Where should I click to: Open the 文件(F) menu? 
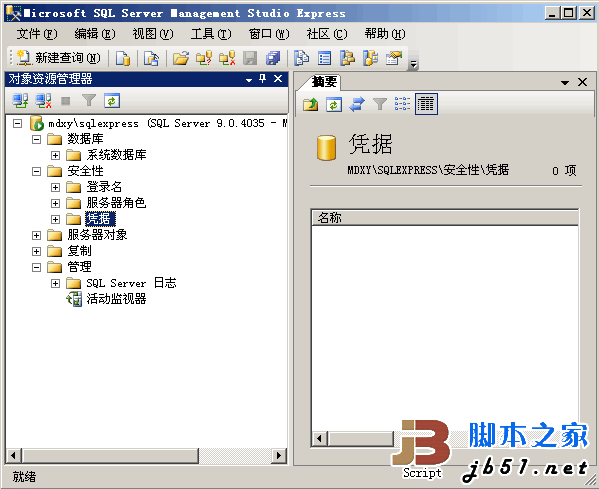[37, 34]
